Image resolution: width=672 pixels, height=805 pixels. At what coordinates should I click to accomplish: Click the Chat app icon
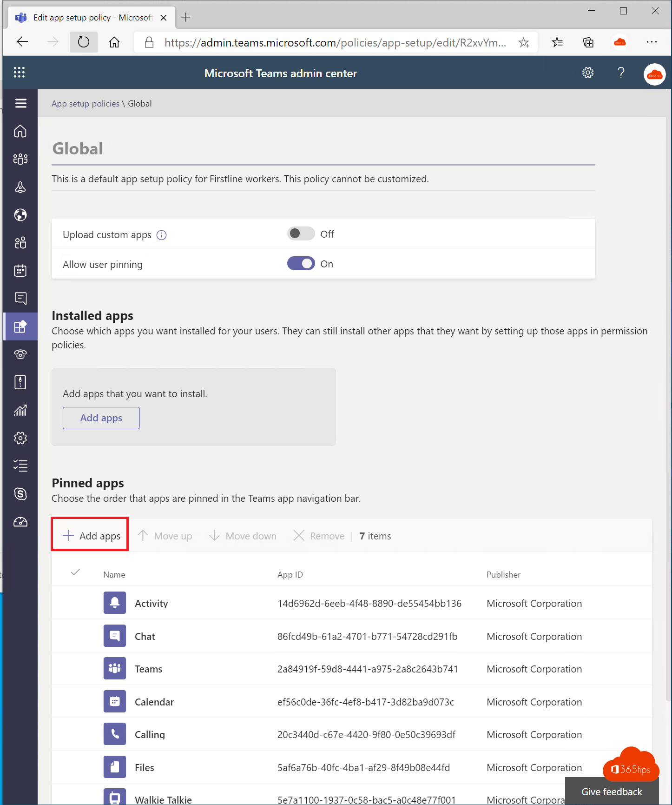click(115, 636)
